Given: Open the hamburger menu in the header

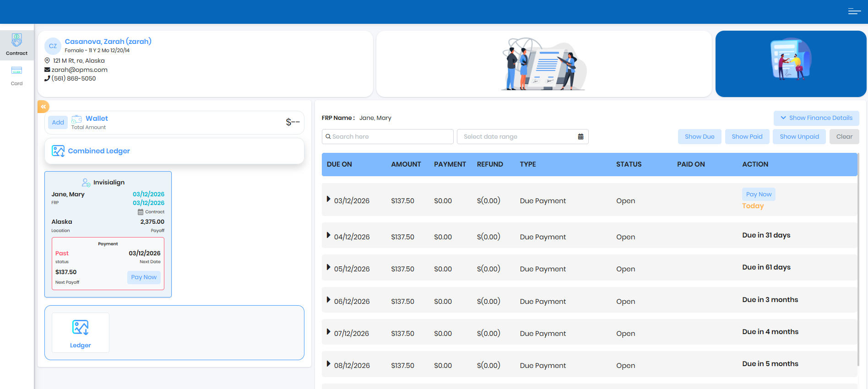Looking at the screenshot, I should click(854, 11).
